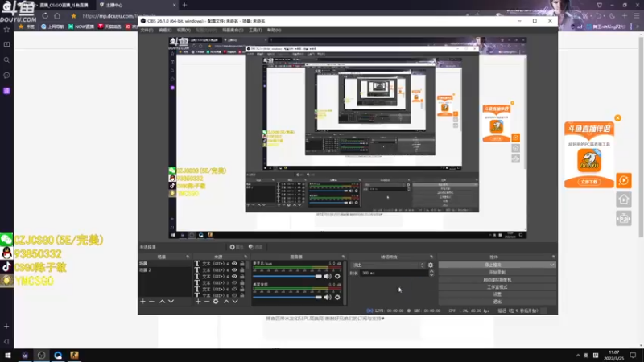Reload the browser page
644x362 pixels.
coord(45,15)
